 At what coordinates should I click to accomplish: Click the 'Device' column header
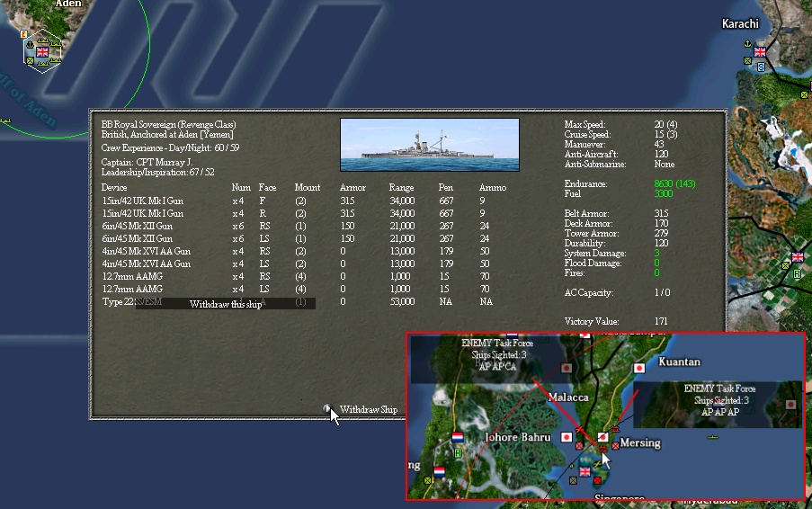click(114, 187)
